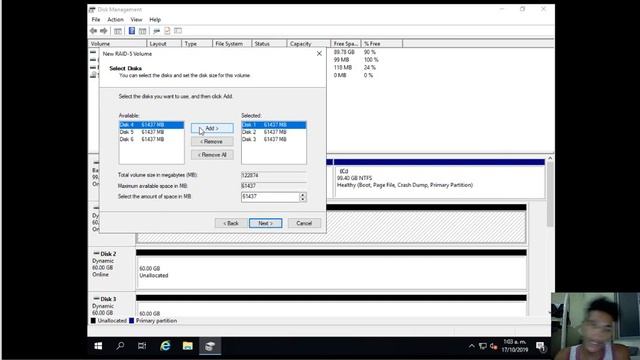Click the Add > button

[x=212, y=129]
